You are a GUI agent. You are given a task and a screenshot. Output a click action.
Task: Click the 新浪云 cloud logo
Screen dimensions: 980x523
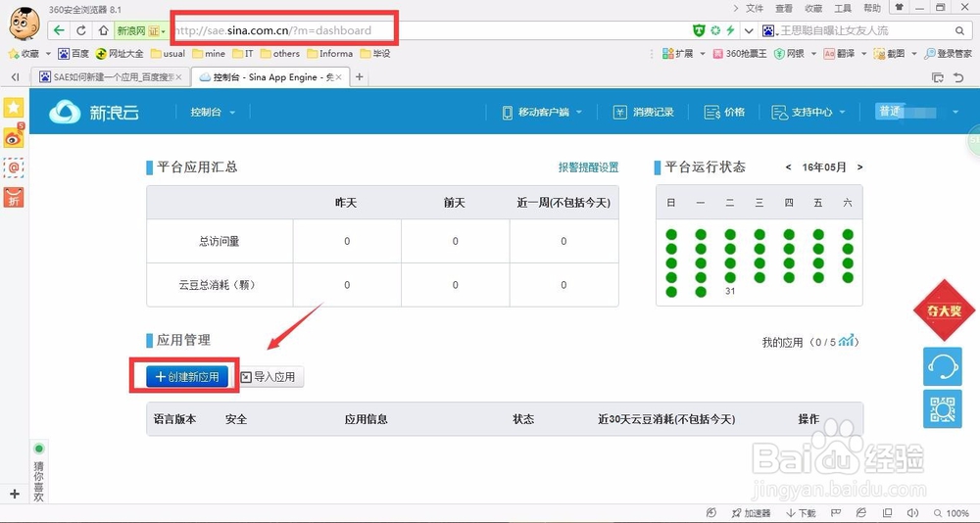click(x=94, y=112)
